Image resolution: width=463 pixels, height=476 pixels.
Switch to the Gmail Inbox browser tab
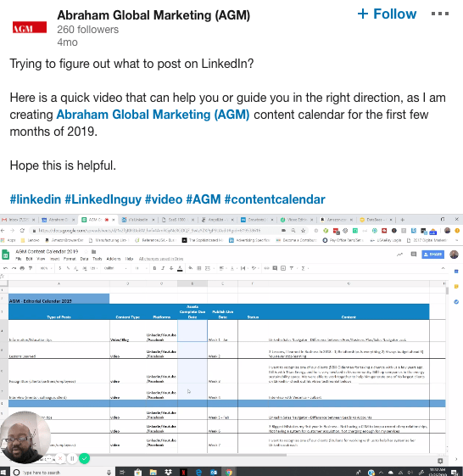click(18, 220)
